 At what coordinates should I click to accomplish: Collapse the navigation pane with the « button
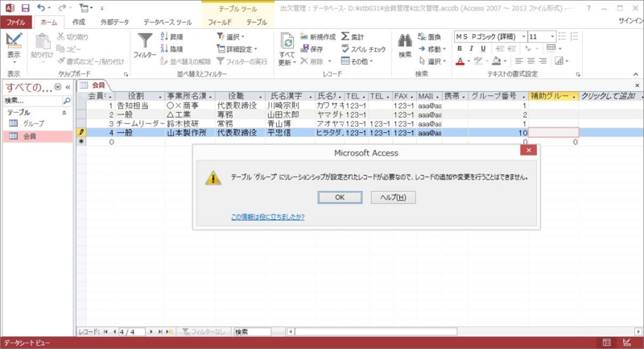coord(68,87)
